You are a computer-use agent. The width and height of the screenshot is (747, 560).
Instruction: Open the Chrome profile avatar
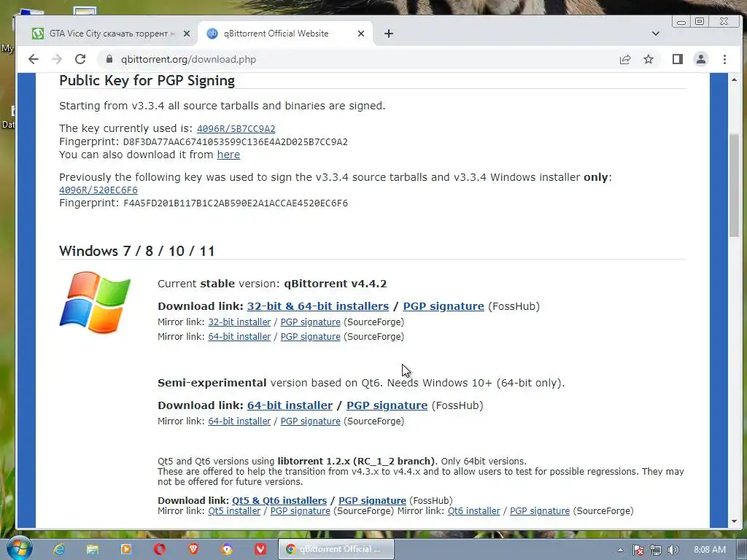click(701, 59)
